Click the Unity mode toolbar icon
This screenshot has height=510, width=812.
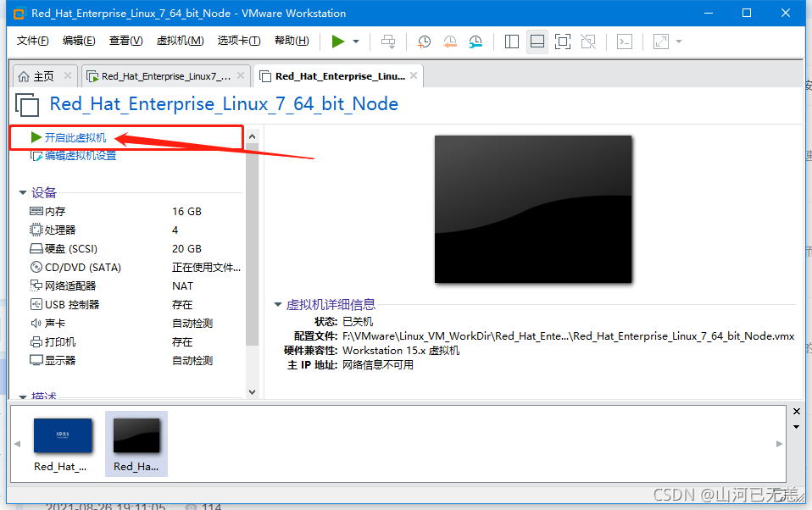[x=588, y=42]
